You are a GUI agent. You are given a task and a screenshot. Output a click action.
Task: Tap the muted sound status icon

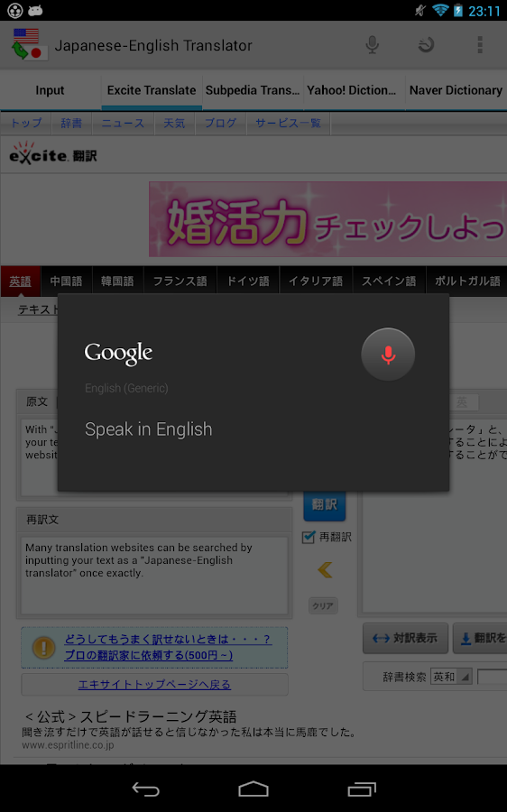[x=420, y=10]
